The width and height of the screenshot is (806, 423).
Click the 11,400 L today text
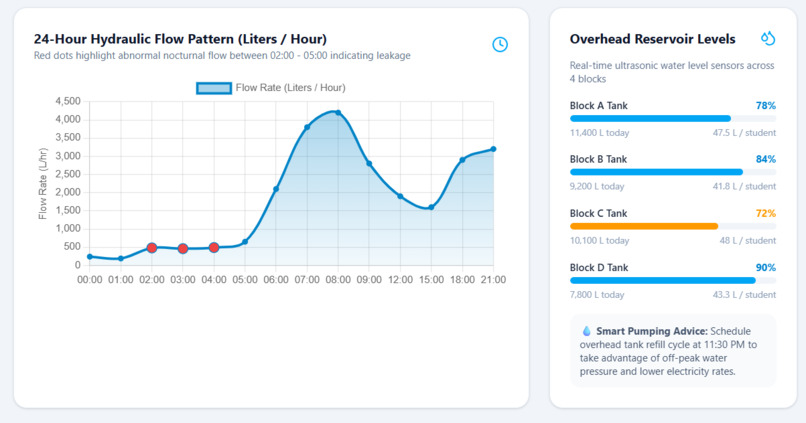(599, 133)
